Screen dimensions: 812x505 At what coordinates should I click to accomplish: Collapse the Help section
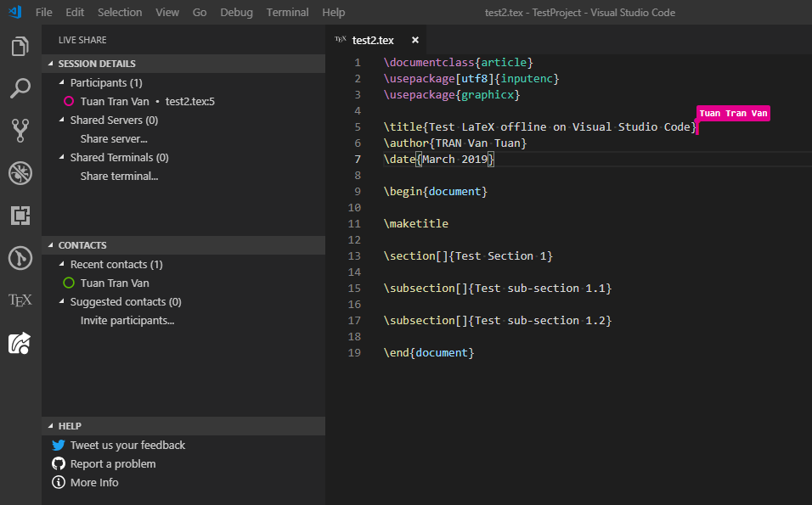click(70, 426)
